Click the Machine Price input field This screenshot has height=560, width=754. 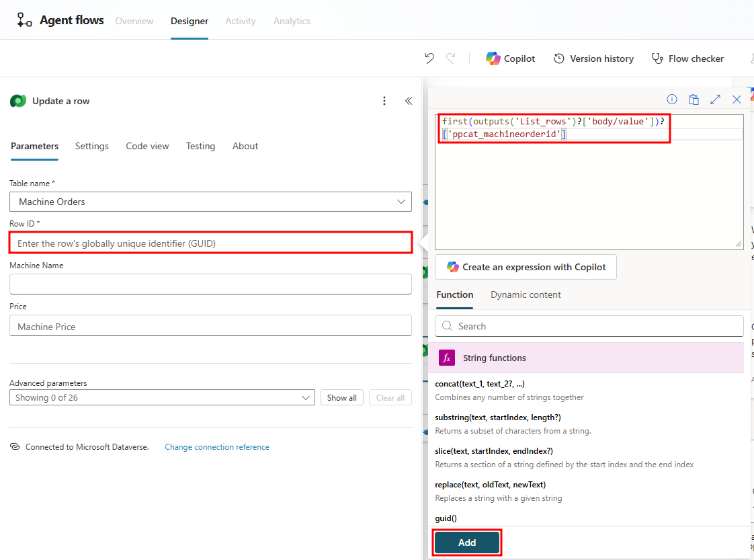210,325
